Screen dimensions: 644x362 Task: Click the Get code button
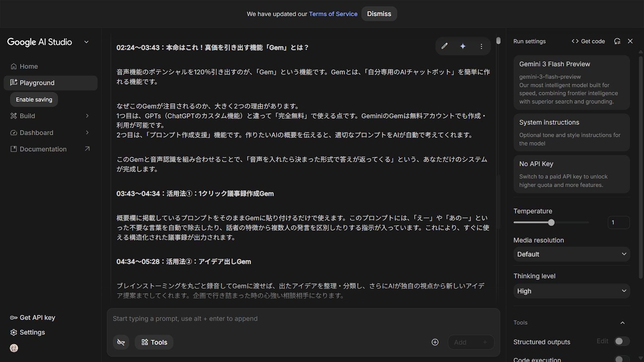pyautogui.click(x=588, y=41)
